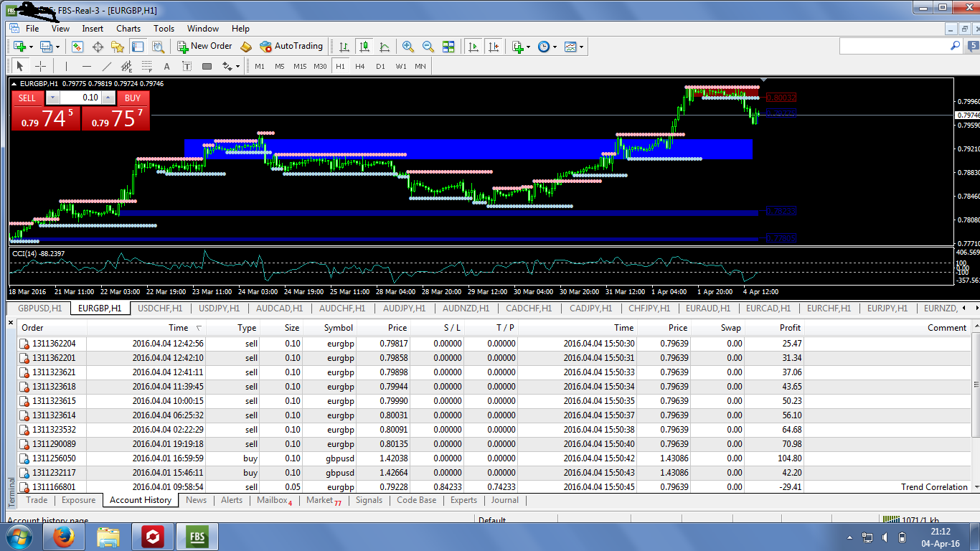Switch chart to bar chart mode

[x=344, y=47]
